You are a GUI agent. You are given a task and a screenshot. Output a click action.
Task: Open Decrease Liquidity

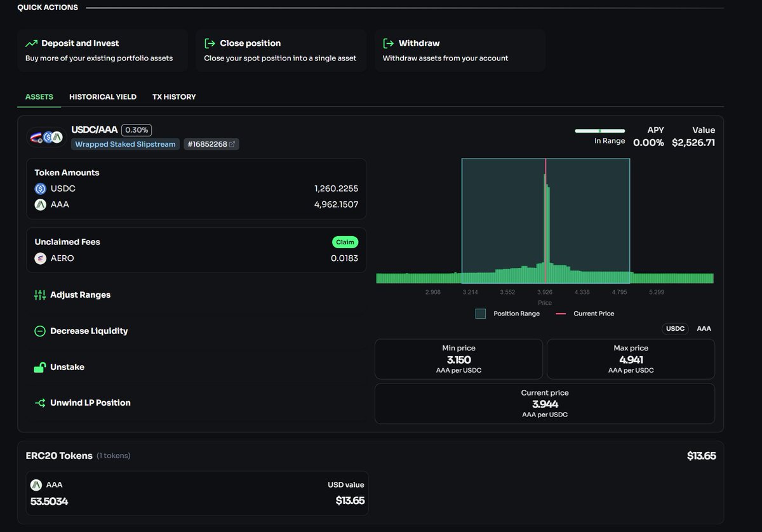point(89,331)
